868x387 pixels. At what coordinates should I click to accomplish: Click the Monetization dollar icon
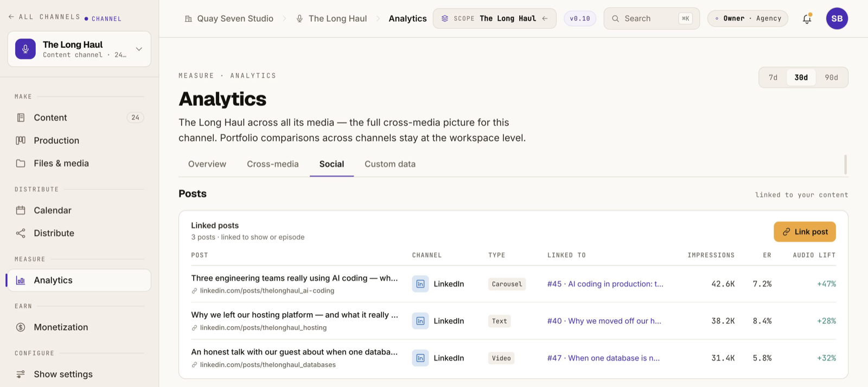click(x=21, y=327)
